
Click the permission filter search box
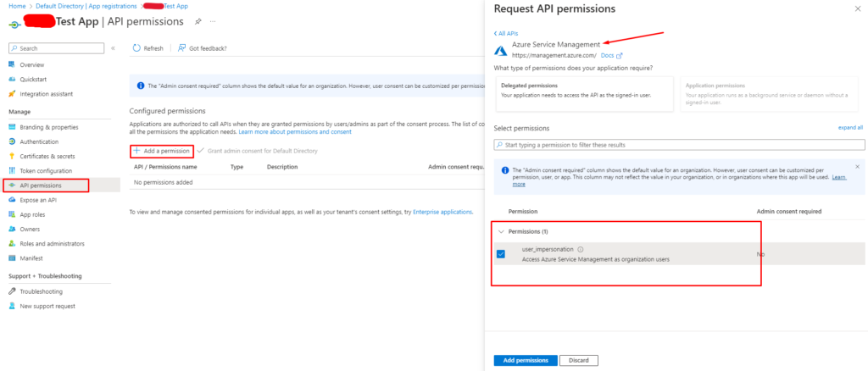tap(679, 145)
